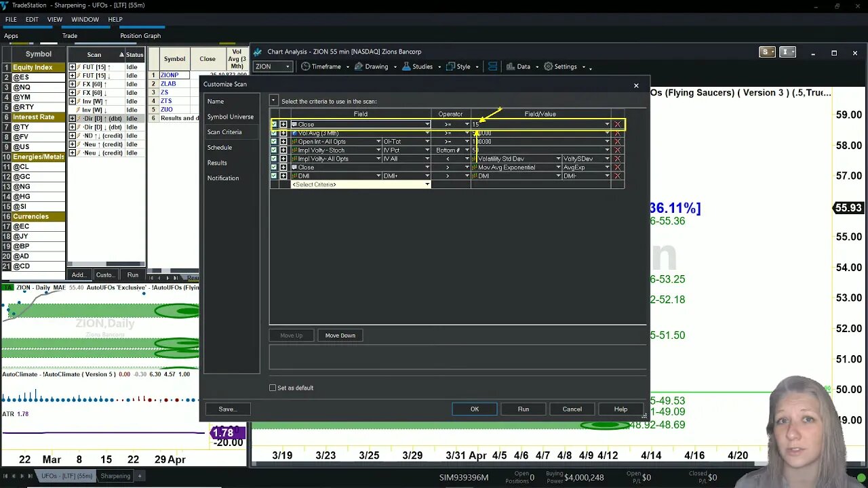Delete the Close > Mov Avg Exponential criterion
This screenshot has width=868, height=488.
click(617, 167)
